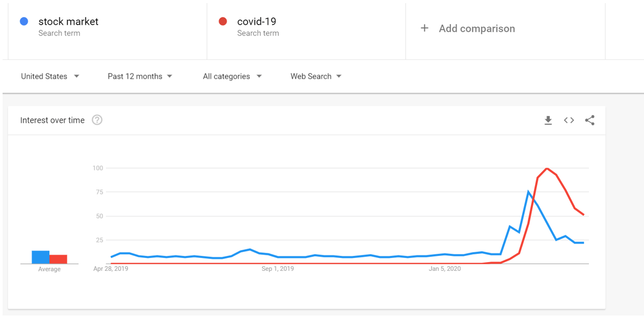Click the plus icon for Add comparison

point(424,28)
